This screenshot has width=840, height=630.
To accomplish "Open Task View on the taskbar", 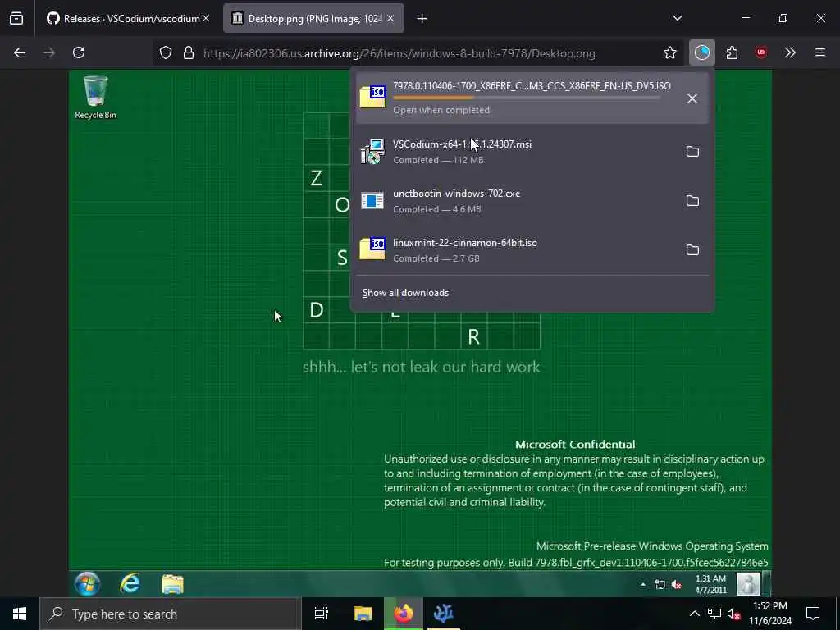I will coord(321,614).
